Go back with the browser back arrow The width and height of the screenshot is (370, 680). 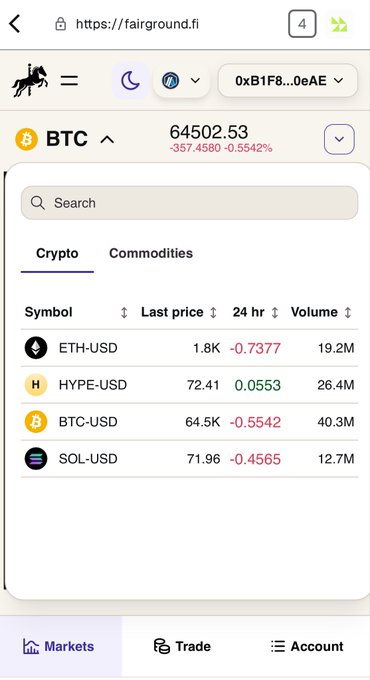coord(14,24)
